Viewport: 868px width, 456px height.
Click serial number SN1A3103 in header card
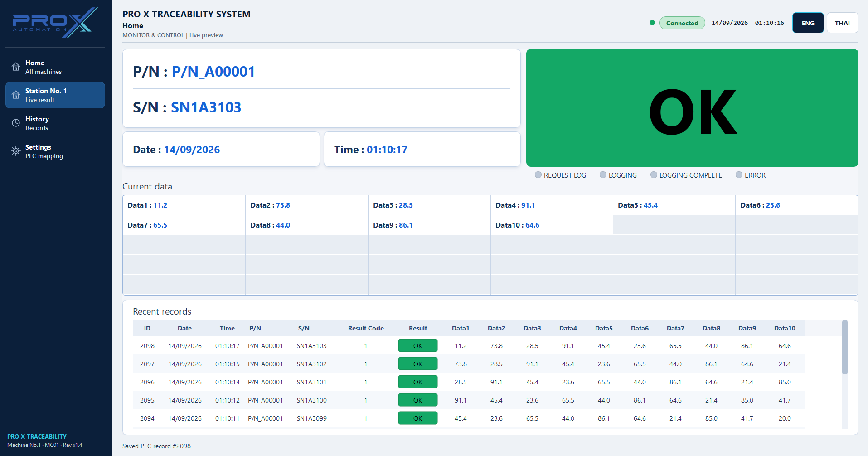point(206,107)
